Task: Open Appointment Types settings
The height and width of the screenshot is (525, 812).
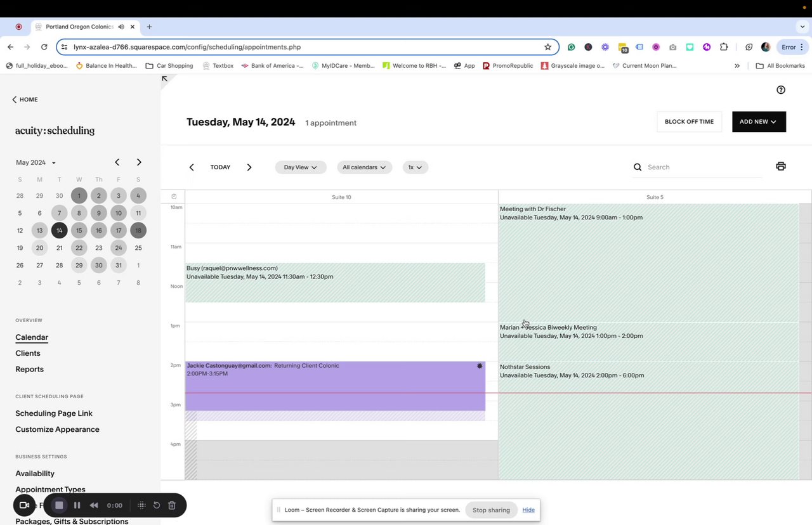Action: pyautogui.click(x=50, y=489)
